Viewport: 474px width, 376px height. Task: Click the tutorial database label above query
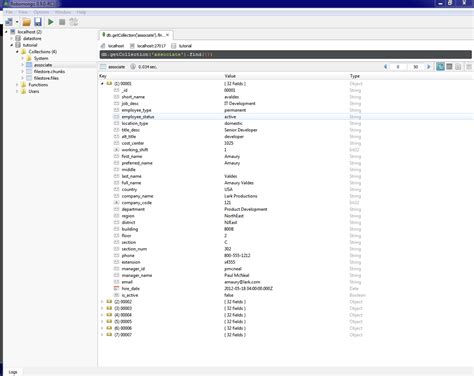tap(185, 46)
